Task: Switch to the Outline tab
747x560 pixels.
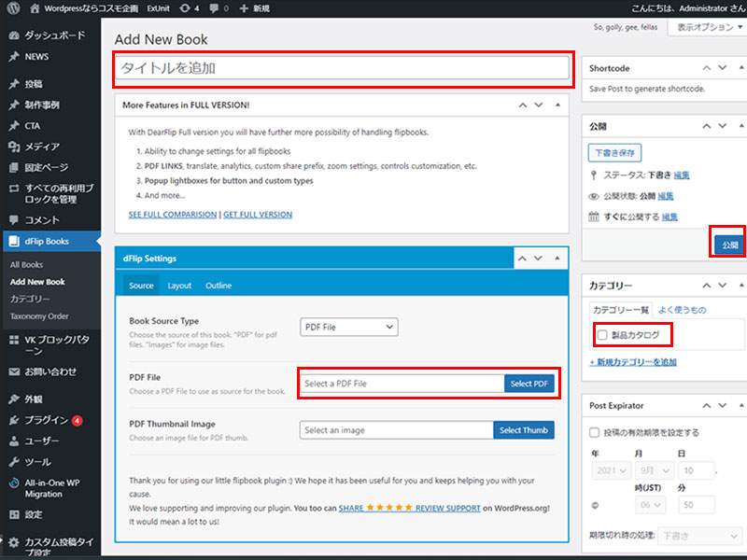Action: point(218,286)
